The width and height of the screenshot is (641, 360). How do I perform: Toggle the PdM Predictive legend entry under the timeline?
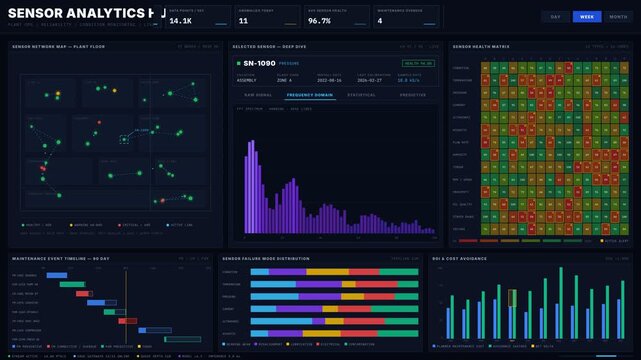coord(117,347)
